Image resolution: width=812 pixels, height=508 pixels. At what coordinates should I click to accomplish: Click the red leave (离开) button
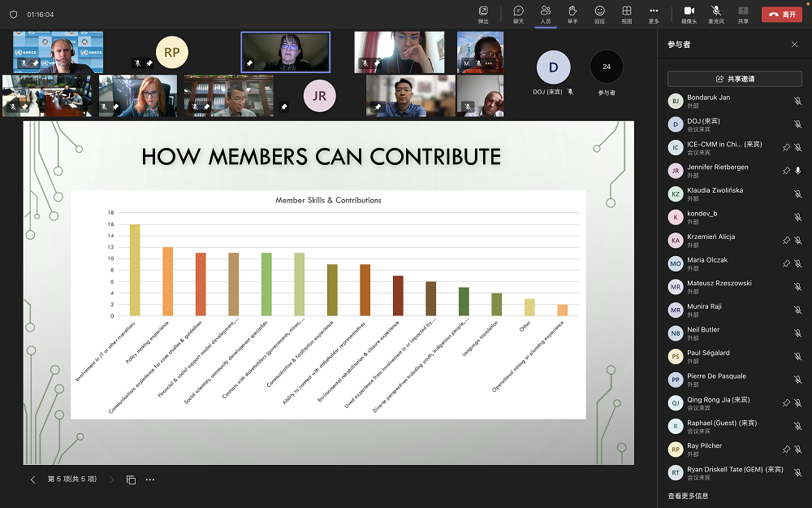[781, 14]
